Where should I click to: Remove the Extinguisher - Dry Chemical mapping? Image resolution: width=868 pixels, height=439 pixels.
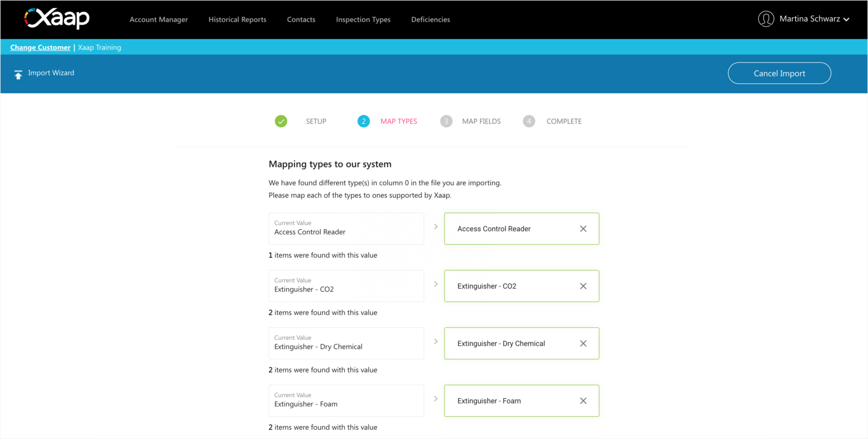pyautogui.click(x=583, y=343)
